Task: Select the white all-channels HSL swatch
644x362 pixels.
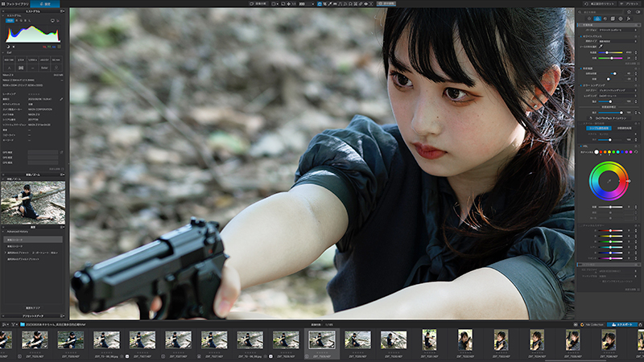Action: 597,152
